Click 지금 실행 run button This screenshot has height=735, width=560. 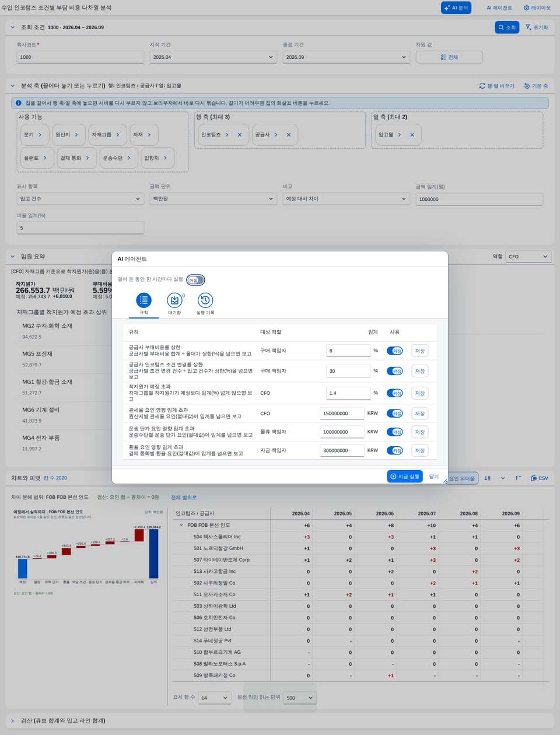405,477
